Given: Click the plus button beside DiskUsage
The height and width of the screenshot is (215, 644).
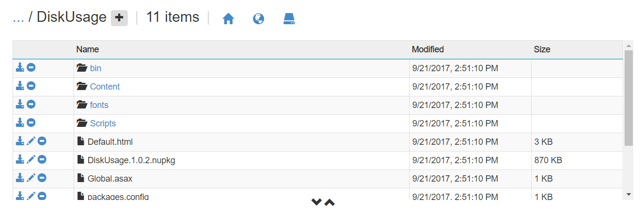Looking at the screenshot, I should click(x=119, y=18).
